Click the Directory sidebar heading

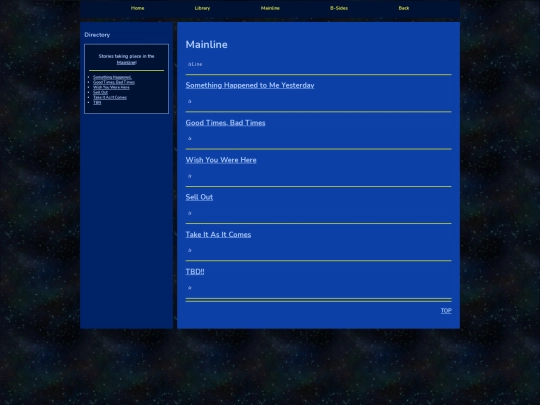coord(97,35)
